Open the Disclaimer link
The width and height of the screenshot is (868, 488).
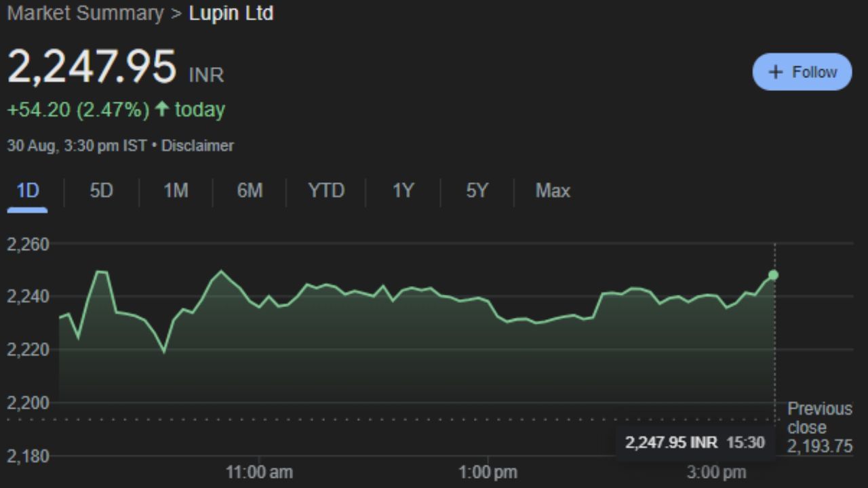coord(197,146)
